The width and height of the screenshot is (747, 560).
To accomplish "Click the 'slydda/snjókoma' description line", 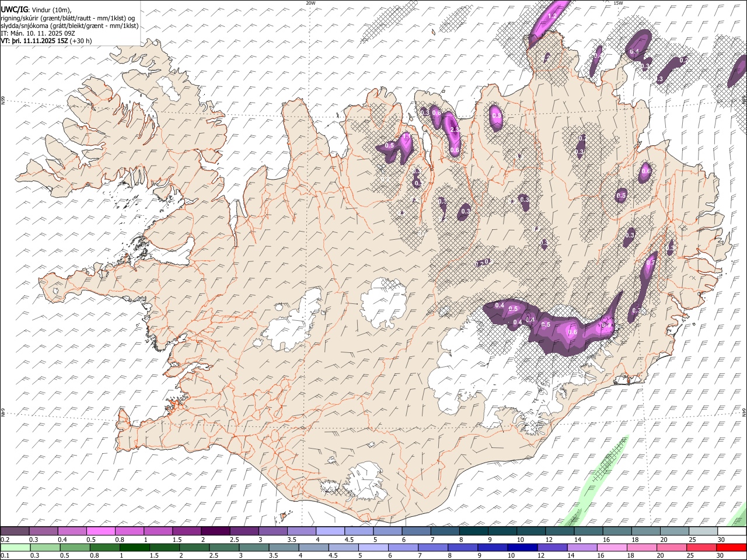I will [69, 26].
